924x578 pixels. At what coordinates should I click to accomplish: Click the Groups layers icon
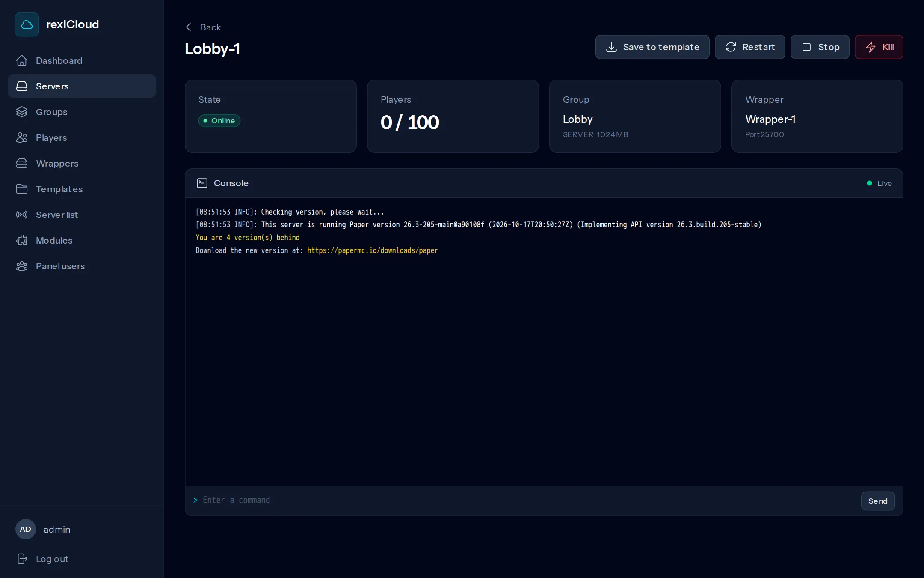22,112
